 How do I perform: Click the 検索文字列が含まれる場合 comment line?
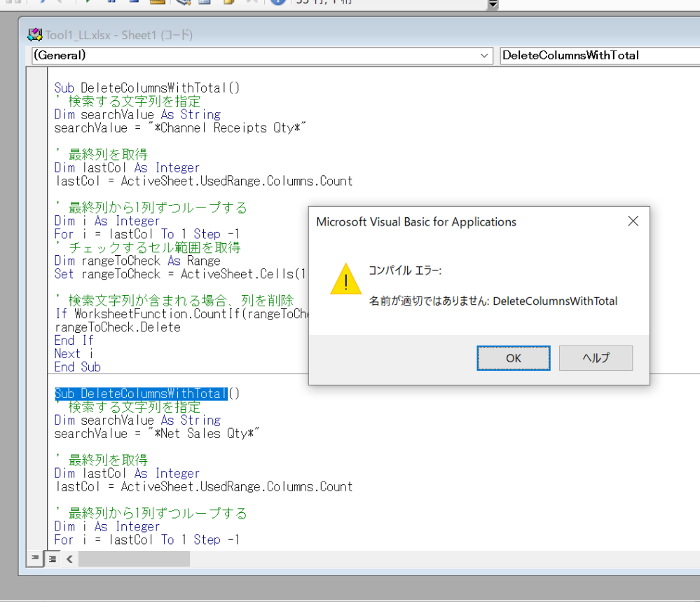click(175, 300)
